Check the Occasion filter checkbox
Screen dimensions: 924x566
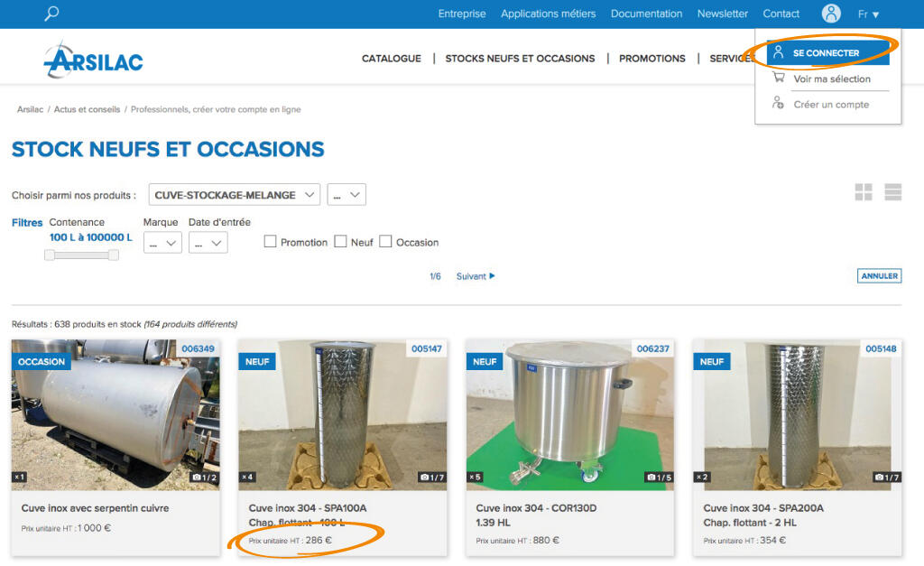(385, 241)
